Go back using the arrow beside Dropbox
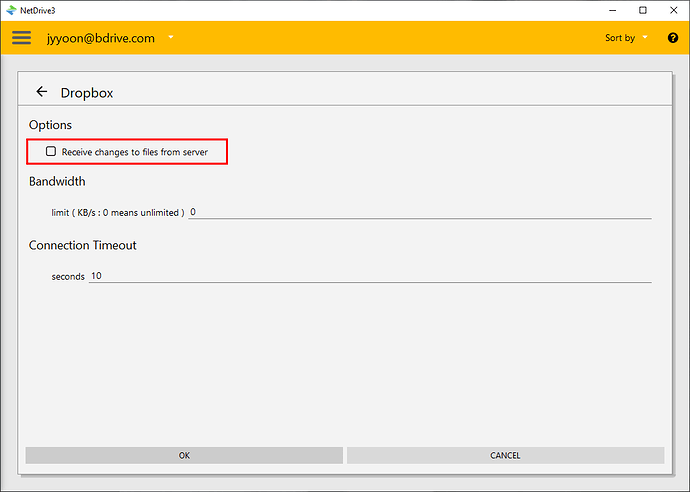 pos(41,91)
